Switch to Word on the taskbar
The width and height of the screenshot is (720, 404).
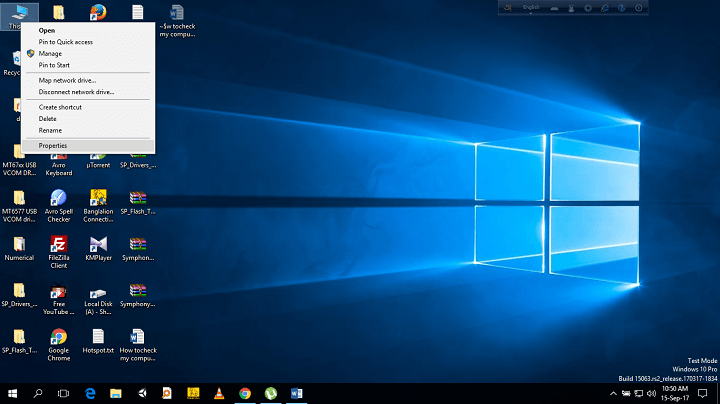point(297,393)
